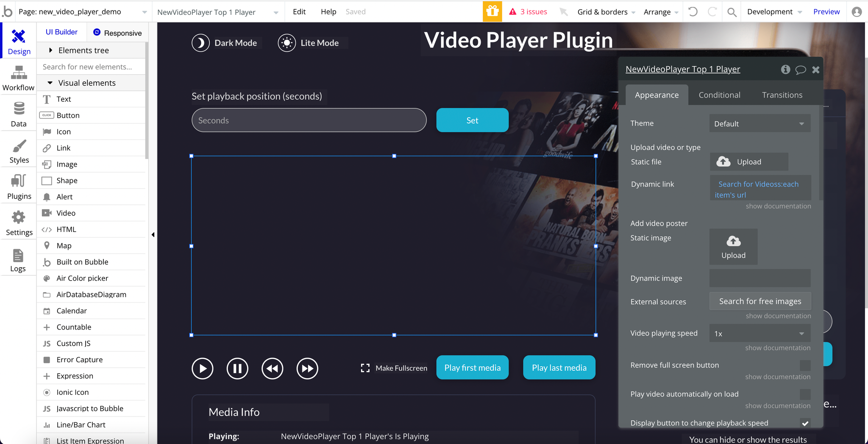Open the Settings tab
The height and width of the screenshot is (444, 868).
(19, 223)
